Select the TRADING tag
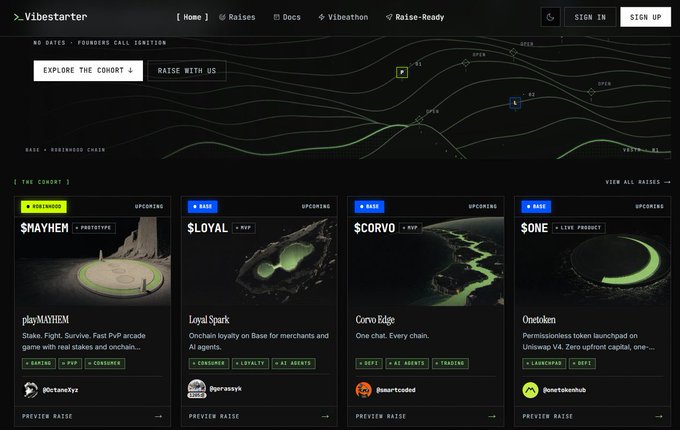The width and height of the screenshot is (680, 430). 450,363
